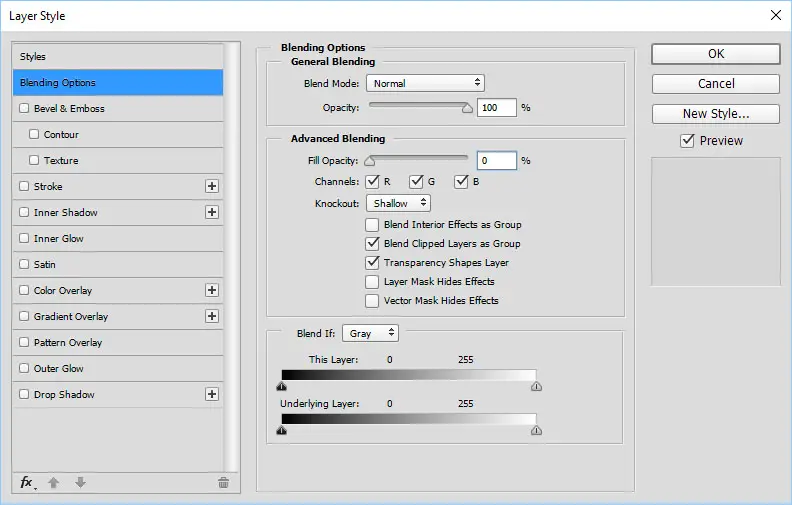The height and width of the screenshot is (505, 792).
Task: Add another Drop Shadow with plus icon
Action: click(212, 394)
